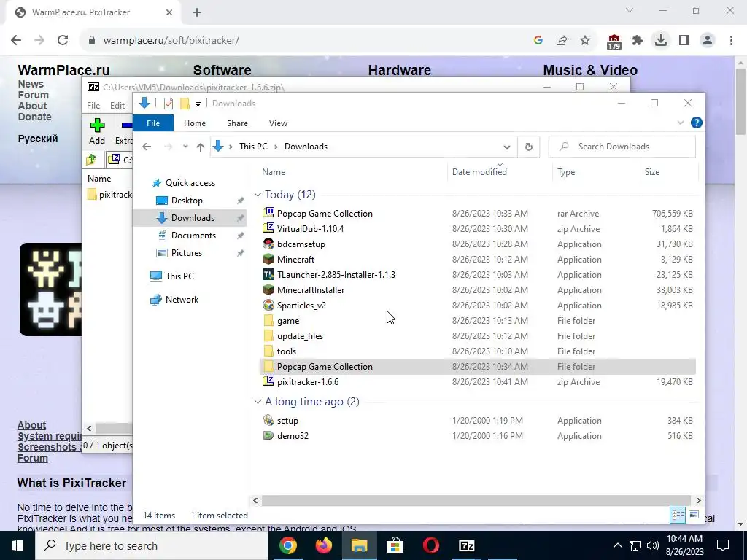Select the TLauncher-2.885-Installer-1.1.3 icon
The width and height of the screenshot is (747, 560).
[268, 274]
